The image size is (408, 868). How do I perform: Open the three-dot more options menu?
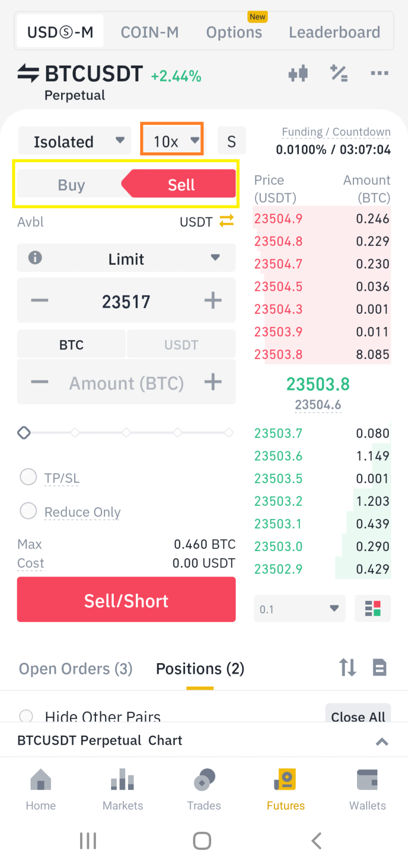pyautogui.click(x=379, y=74)
